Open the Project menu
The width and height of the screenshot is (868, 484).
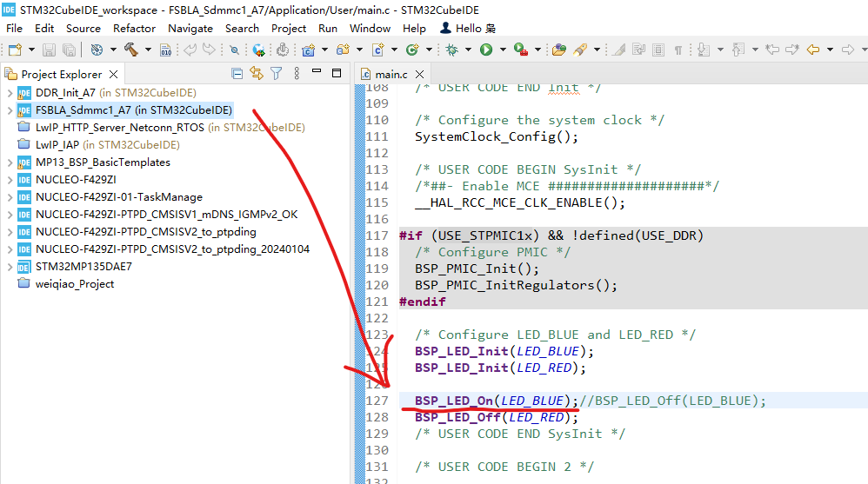pyautogui.click(x=289, y=28)
